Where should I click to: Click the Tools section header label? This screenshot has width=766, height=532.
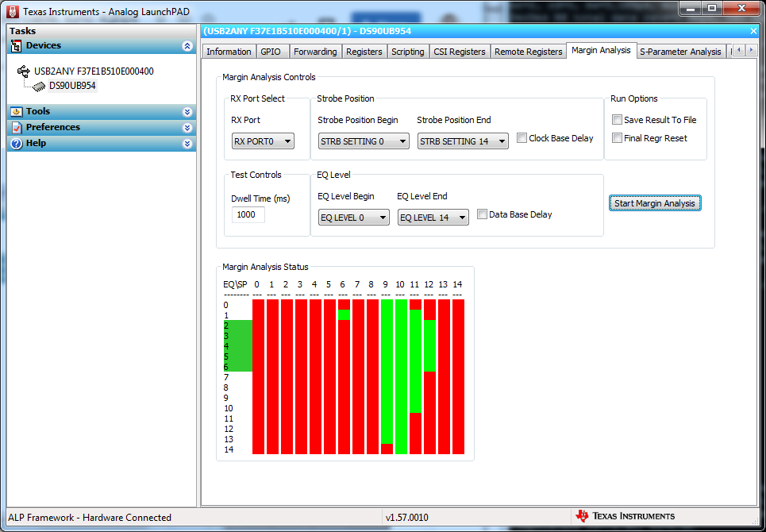(x=38, y=111)
